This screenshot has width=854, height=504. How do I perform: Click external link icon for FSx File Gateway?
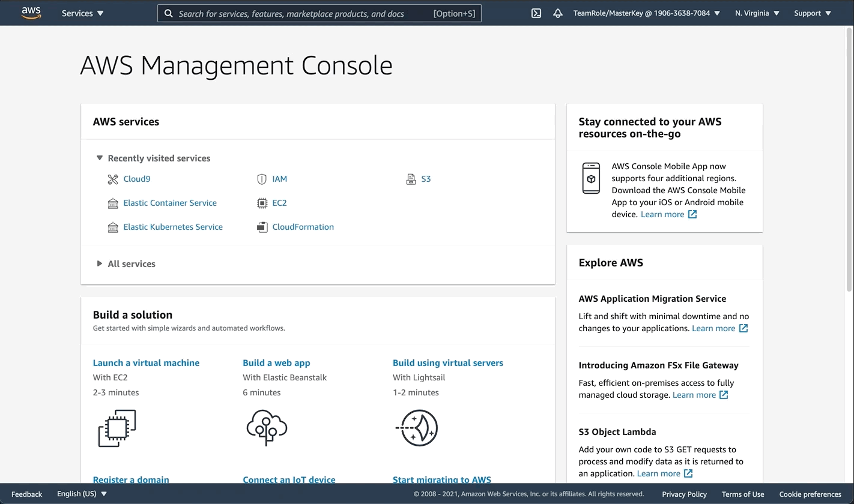pyautogui.click(x=724, y=395)
